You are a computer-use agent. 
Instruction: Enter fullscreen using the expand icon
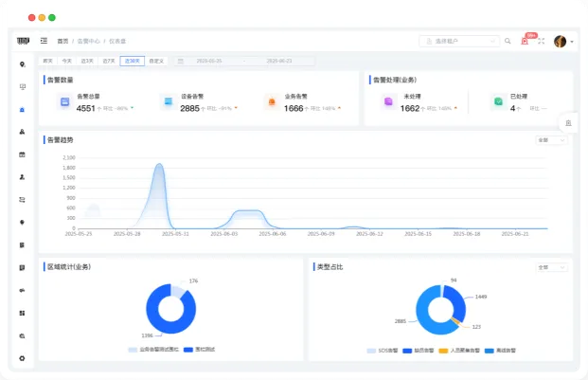tap(541, 41)
